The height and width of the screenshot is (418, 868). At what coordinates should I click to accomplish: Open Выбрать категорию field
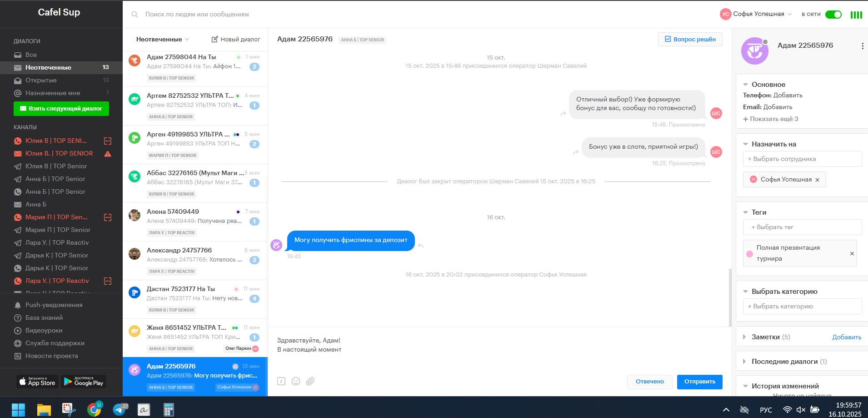802,307
